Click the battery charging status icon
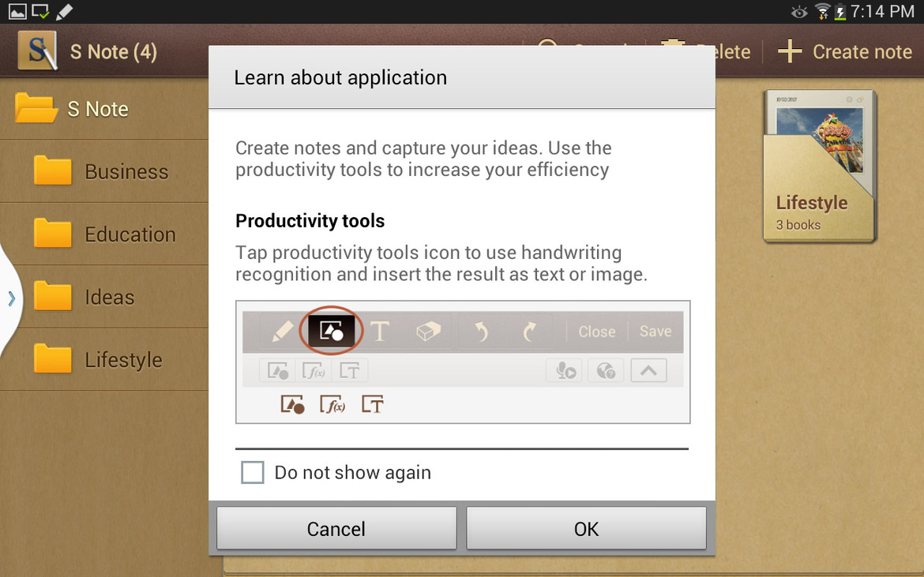Viewport: 924px width, 577px height. click(839, 11)
